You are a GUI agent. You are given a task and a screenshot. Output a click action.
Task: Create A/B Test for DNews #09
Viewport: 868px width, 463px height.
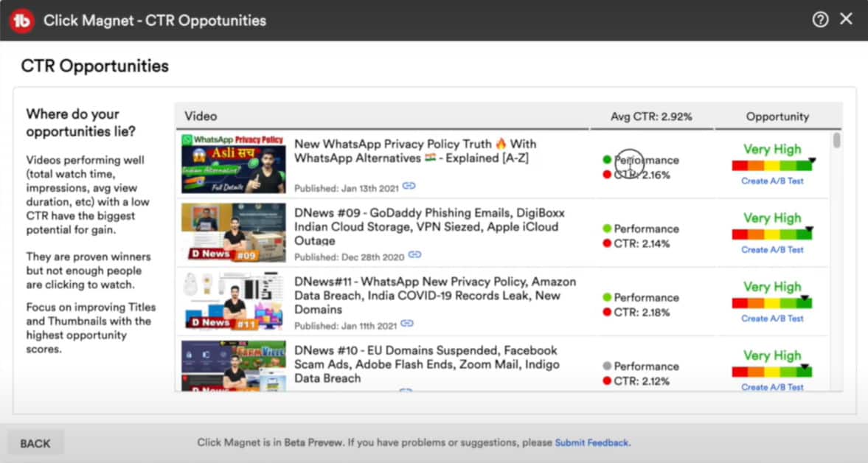tap(772, 250)
